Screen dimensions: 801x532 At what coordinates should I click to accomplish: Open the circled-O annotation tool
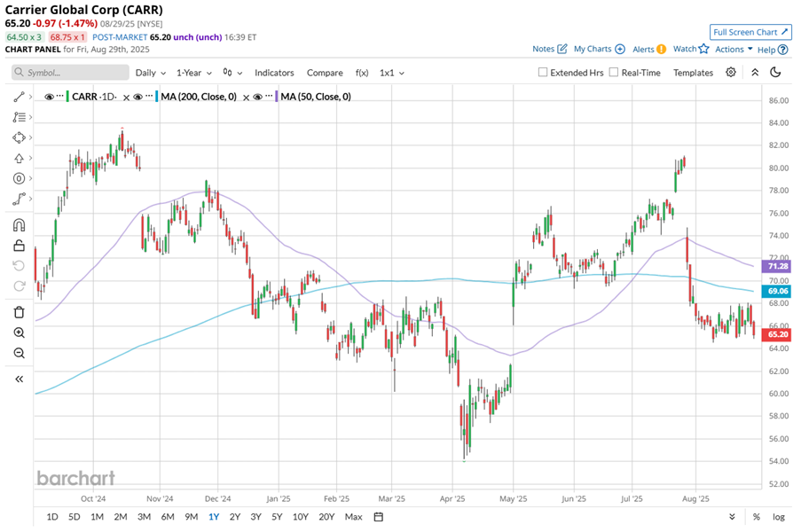click(x=19, y=179)
